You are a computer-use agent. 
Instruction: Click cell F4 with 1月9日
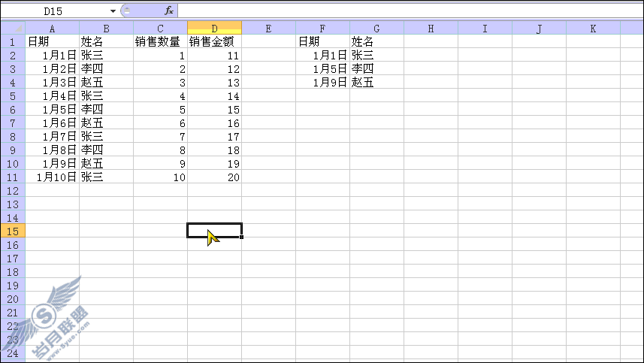tap(323, 82)
